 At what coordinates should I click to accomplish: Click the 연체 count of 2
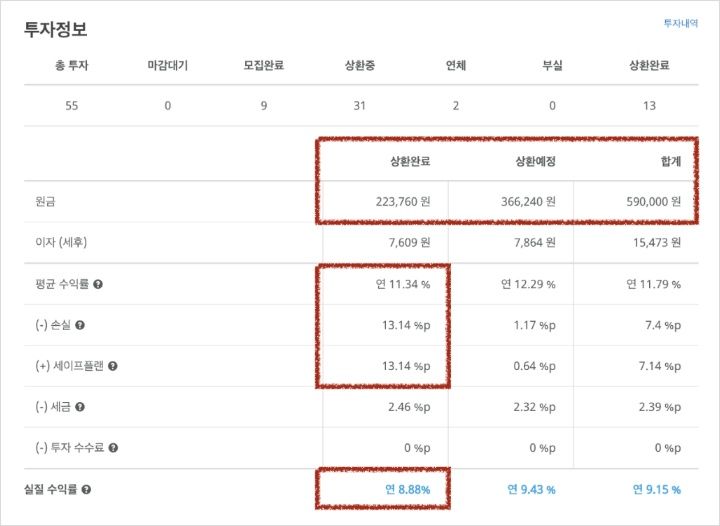click(456, 106)
